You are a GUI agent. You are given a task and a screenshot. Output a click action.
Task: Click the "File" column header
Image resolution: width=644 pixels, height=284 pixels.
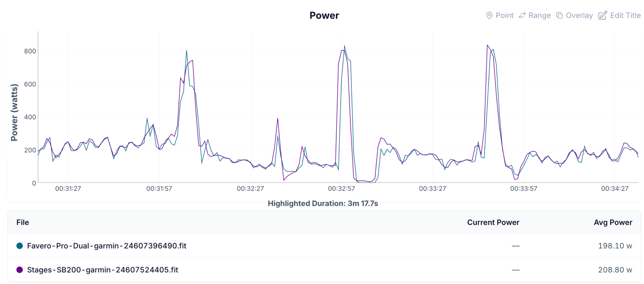click(23, 222)
